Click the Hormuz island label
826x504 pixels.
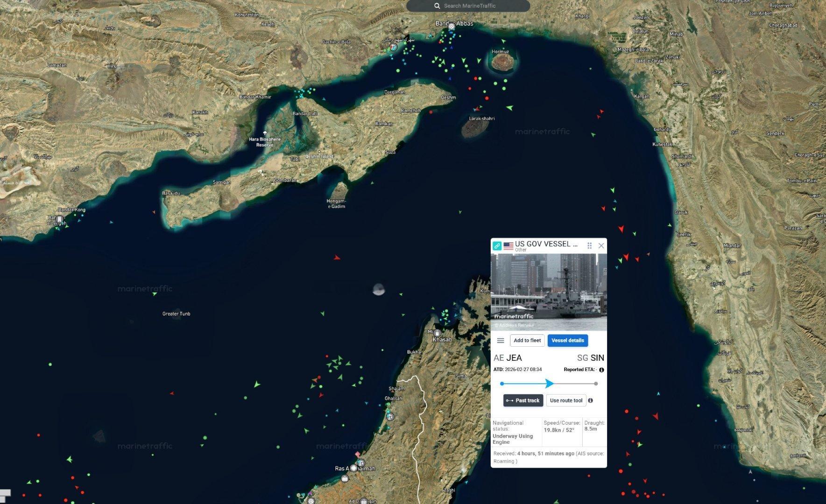(500, 52)
